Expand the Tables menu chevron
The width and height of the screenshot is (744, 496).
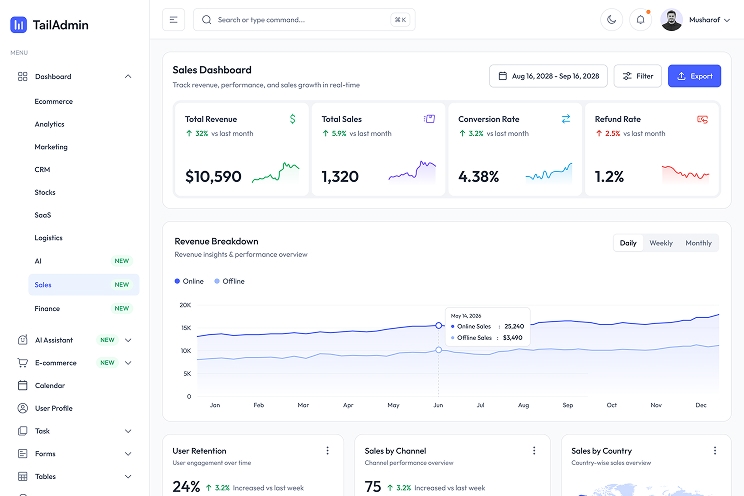(x=128, y=477)
